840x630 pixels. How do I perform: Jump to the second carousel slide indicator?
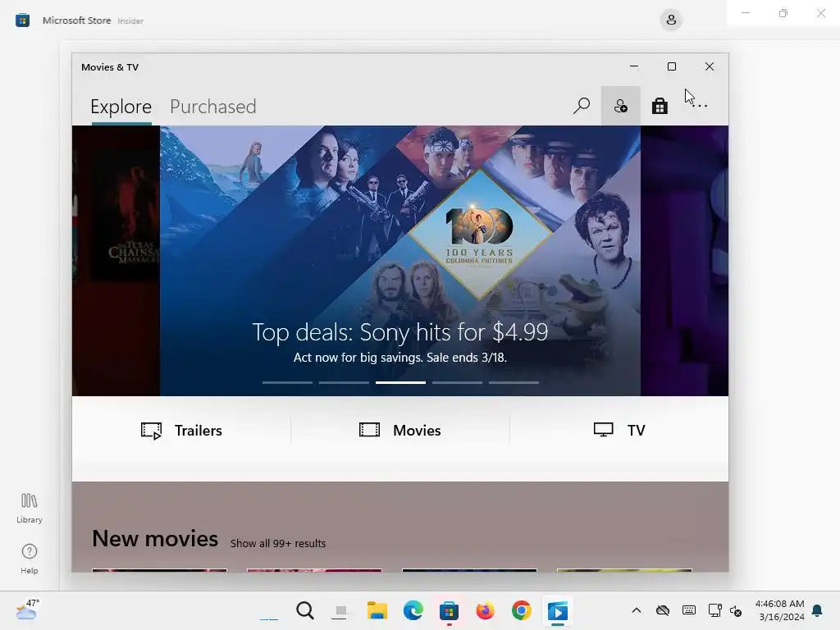coord(344,382)
